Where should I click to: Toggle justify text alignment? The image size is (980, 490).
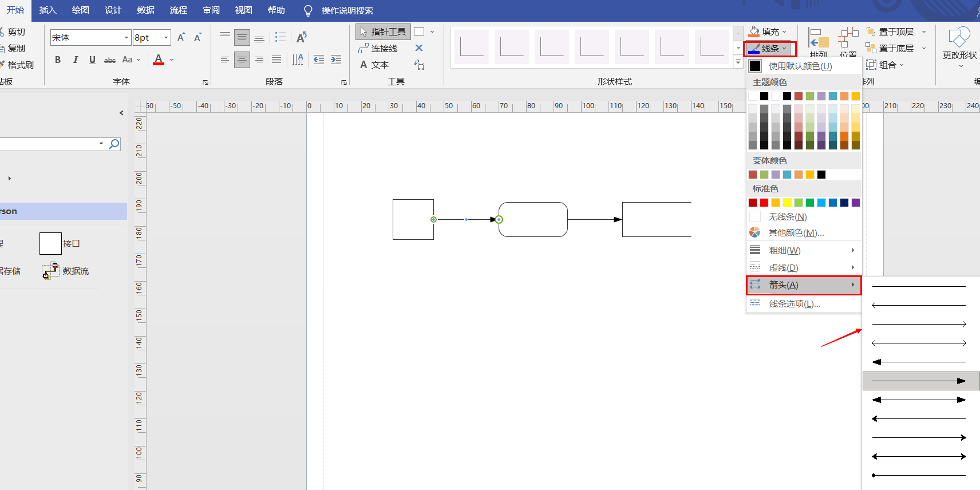pyautogui.click(x=276, y=60)
